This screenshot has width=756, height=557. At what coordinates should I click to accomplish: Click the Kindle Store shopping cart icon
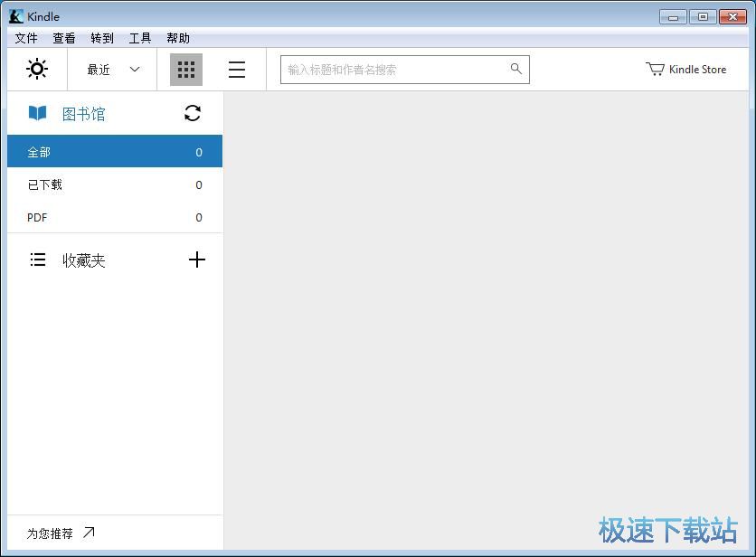point(655,69)
